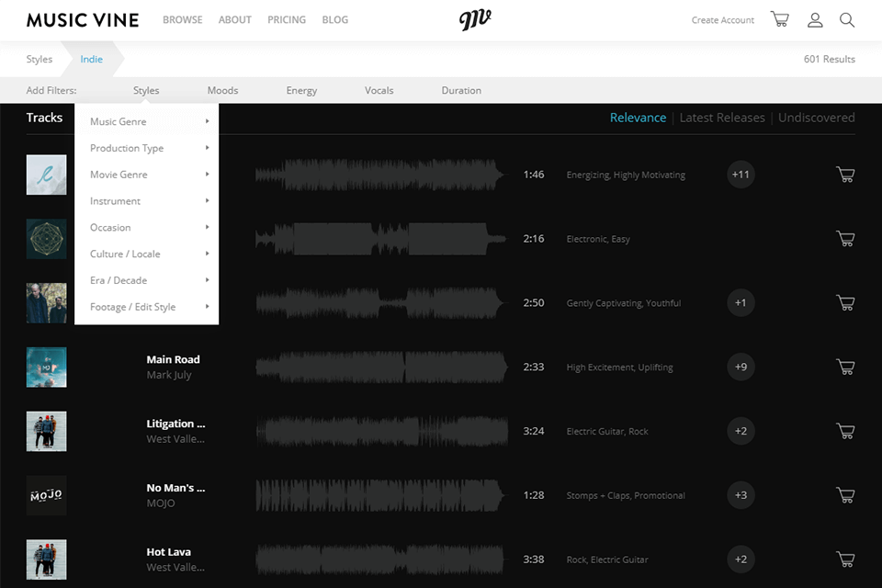Expand Movie Genre submenu
Viewport: 882px width, 588px height.
[x=147, y=175]
